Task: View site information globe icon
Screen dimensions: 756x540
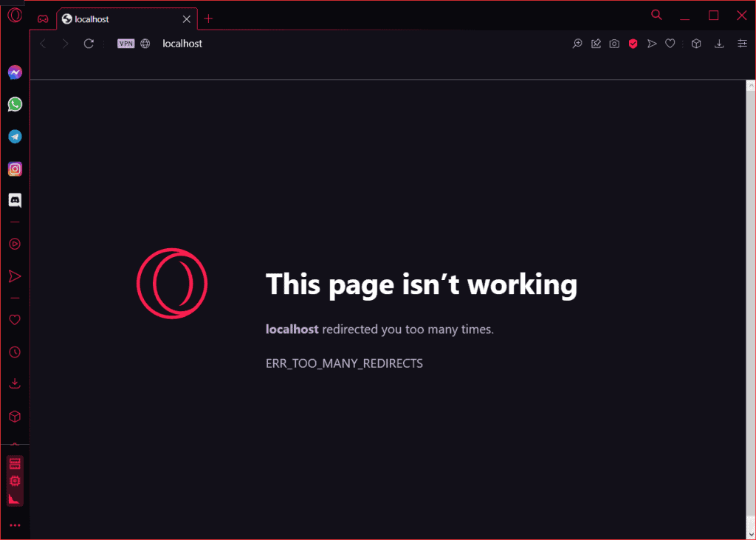Action: tap(145, 44)
